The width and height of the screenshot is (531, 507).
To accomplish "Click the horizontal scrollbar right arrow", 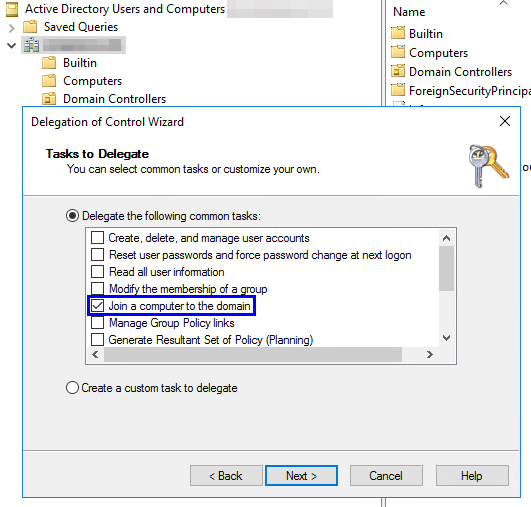I will point(430,355).
